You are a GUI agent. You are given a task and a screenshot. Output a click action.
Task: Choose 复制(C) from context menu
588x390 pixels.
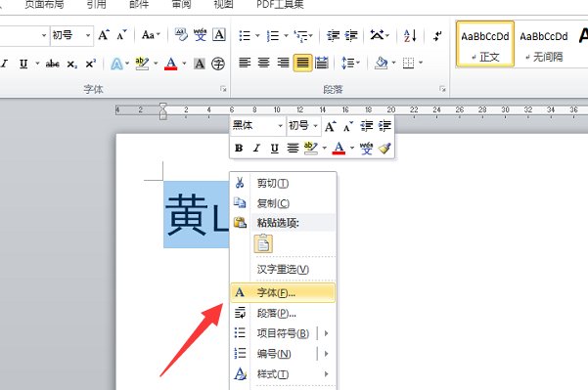tap(283, 203)
